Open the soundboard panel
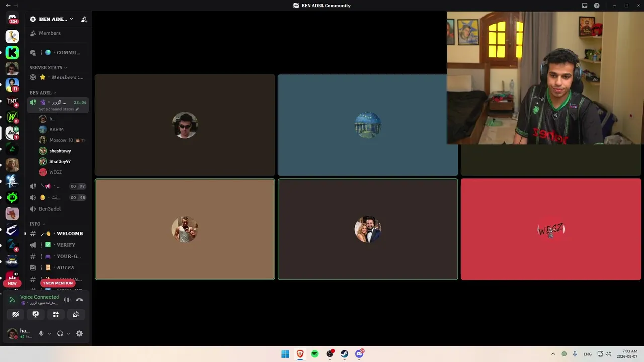This screenshot has height=362, width=644. point(76,314)
